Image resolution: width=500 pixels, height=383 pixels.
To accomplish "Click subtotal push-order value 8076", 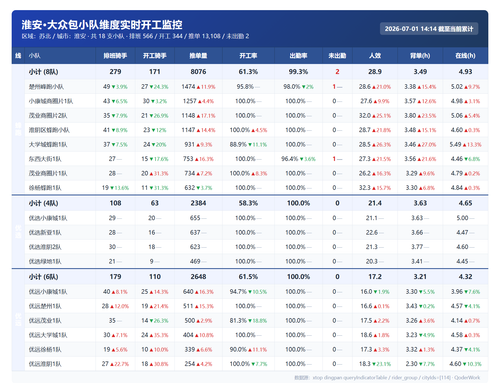I will coord(198,72).
